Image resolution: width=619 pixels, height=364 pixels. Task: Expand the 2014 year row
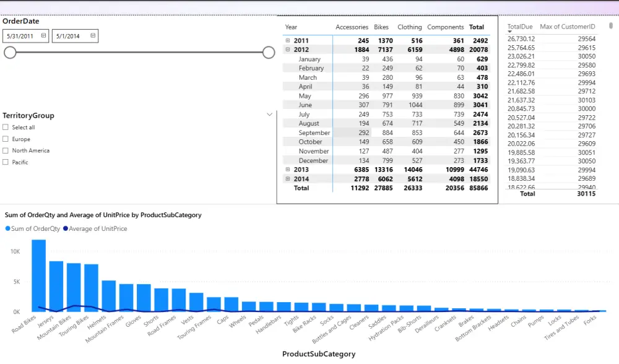(288, 179)
